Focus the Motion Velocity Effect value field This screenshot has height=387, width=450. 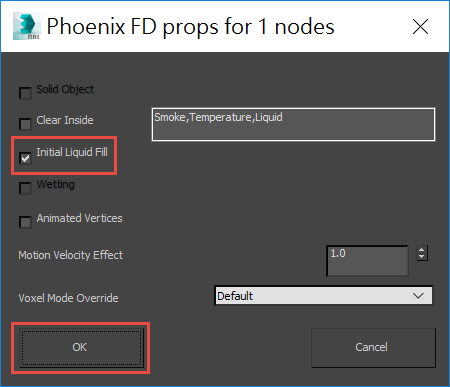[x=367, y=261]
